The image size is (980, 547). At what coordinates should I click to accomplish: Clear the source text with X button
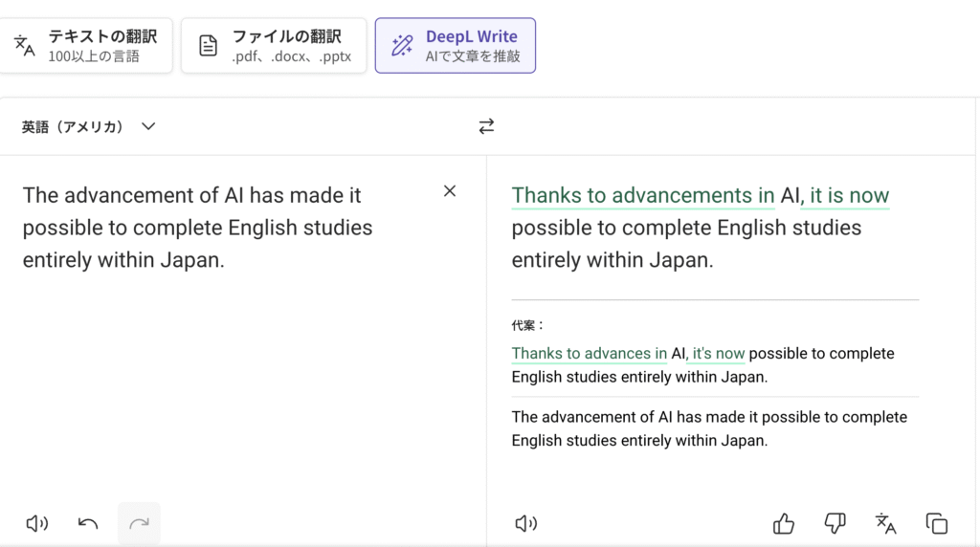(450, 191)
